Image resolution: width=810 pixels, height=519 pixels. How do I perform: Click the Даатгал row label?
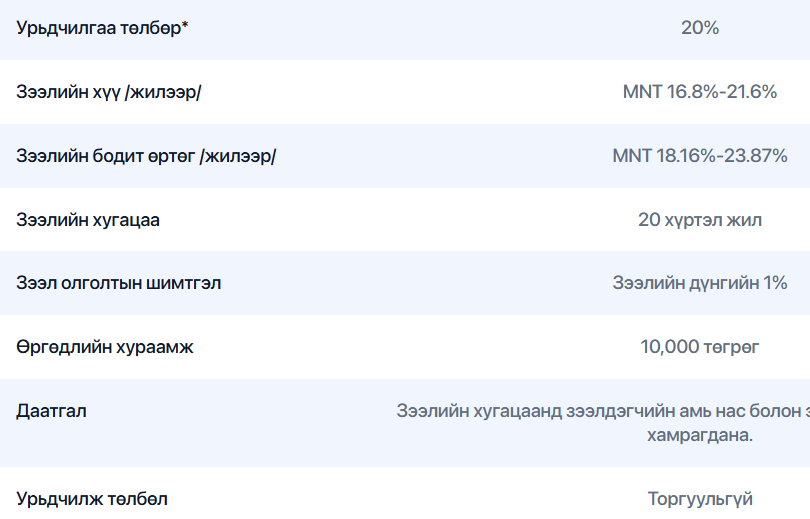pyautogui.click(x=51, y=411)
